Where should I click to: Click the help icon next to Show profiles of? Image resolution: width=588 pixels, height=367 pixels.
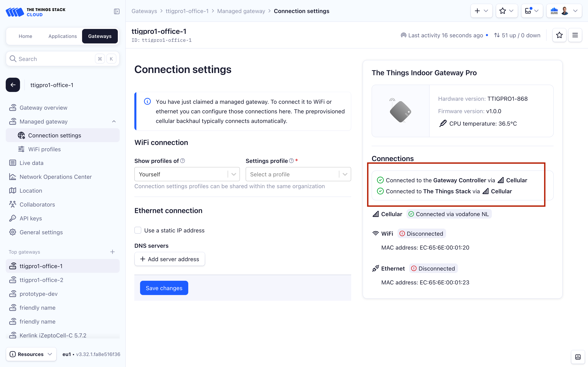click(183, 161)
